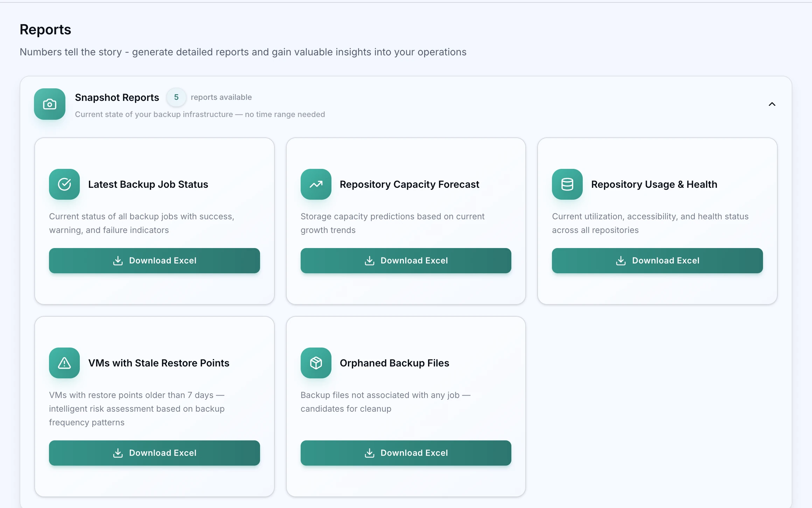This screenshot has height=508, width=812.
Task: Click the Latest Backup Job Status checkmark icon
Action: point(64,184)
